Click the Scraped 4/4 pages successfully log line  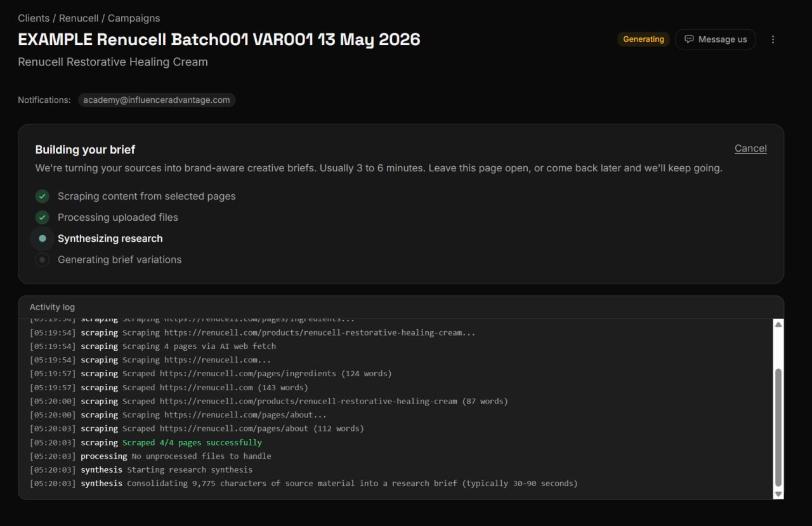click(146, 443)
